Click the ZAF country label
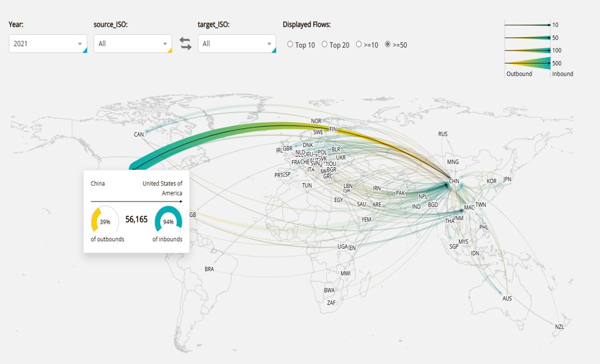600x364 pixels. [331, 302]
